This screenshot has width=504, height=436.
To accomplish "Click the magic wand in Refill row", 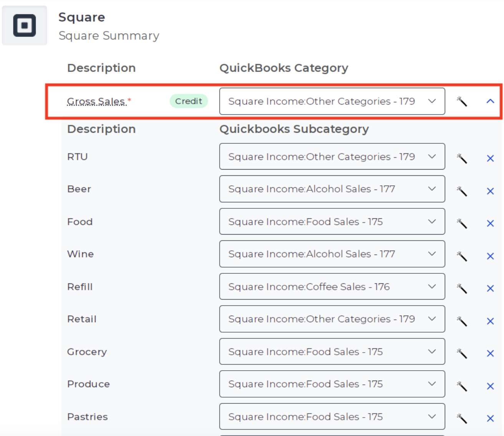I will click(462, 288).
